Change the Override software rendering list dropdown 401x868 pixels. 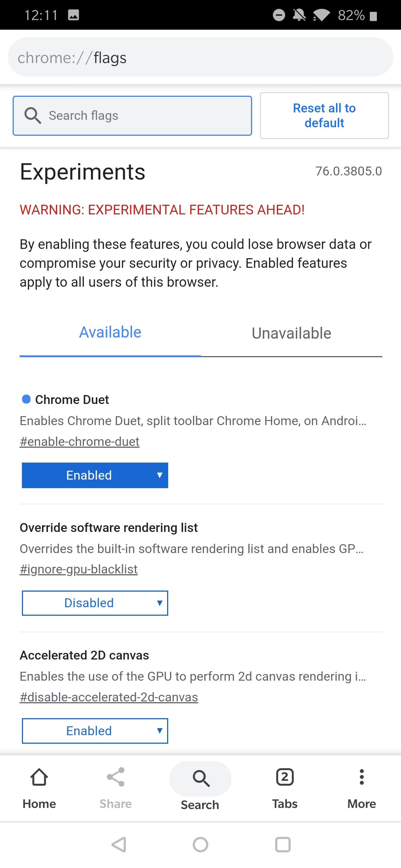coord(95,603)
